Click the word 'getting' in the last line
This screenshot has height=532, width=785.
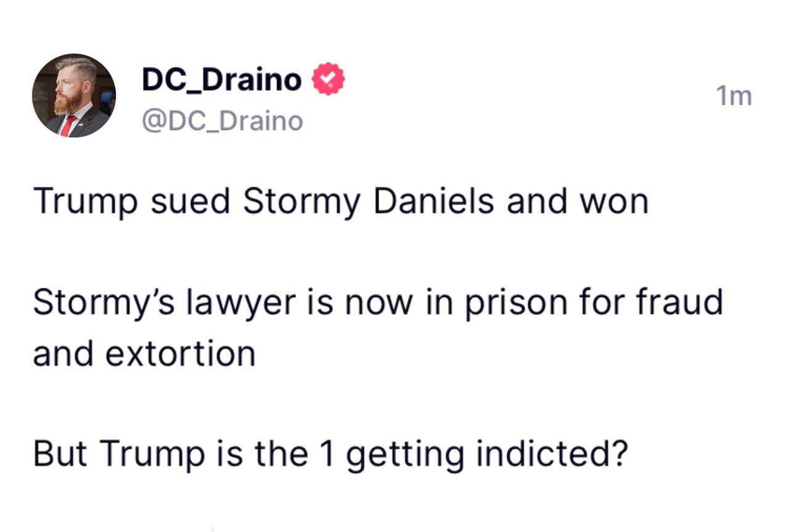point(405,454)
